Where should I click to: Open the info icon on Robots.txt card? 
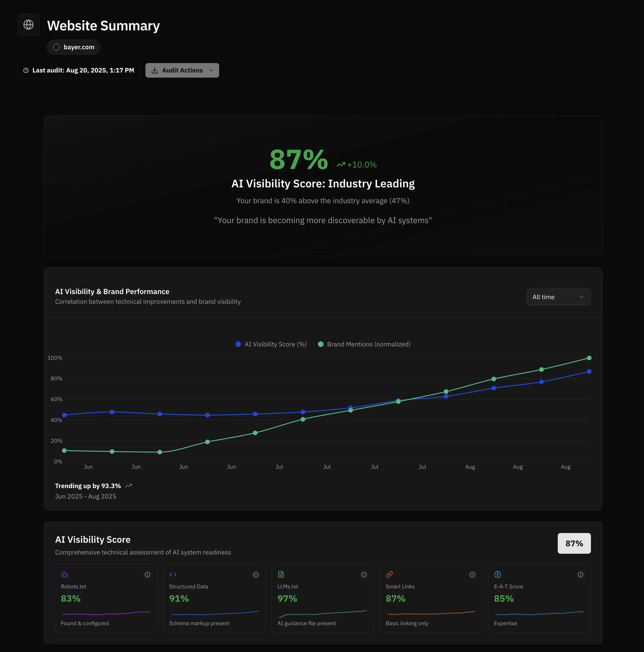pyautogui.click(x=147, y=574)
